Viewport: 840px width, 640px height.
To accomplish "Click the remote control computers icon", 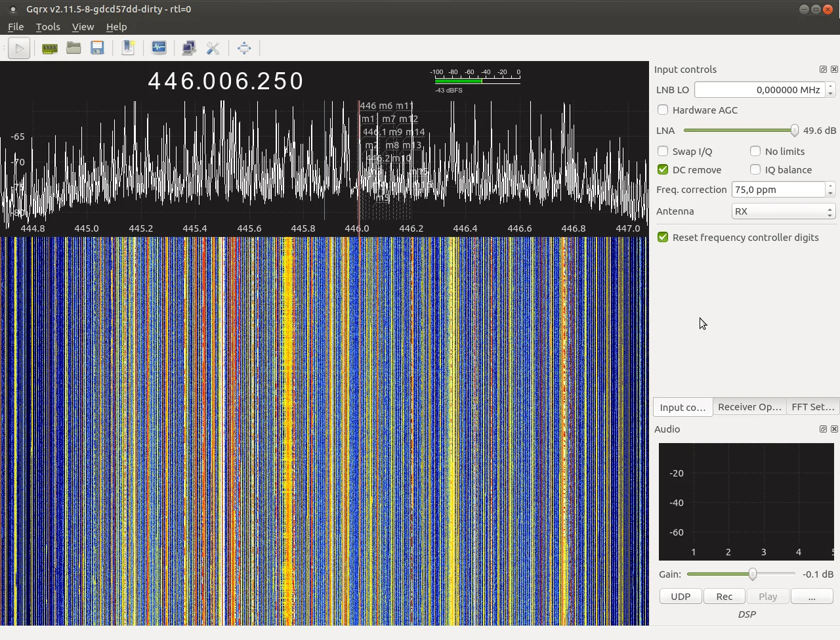I will click(189, 48).
